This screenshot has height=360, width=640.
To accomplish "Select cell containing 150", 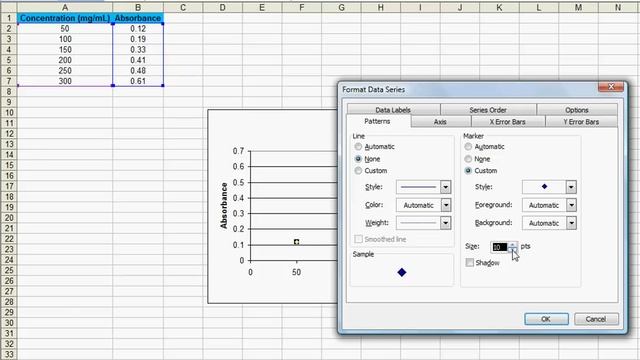I will pos(65,49).
